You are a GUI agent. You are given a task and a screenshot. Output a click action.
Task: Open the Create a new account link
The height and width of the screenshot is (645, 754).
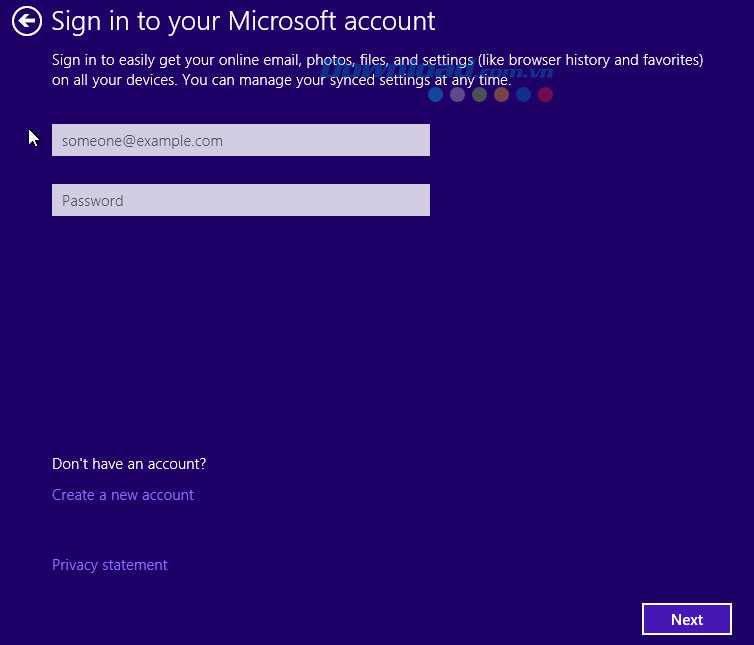(123, 495)
